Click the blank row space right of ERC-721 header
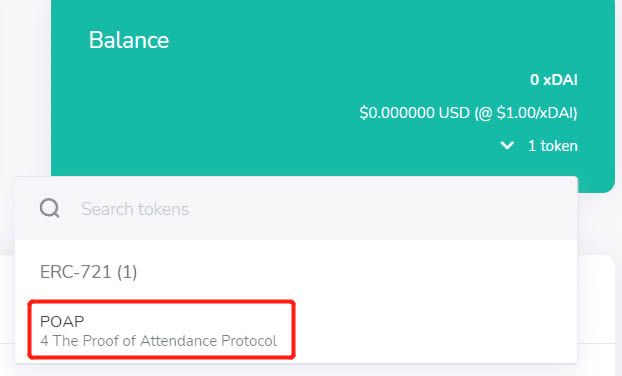The image size is (622, 376). [357, 272]
